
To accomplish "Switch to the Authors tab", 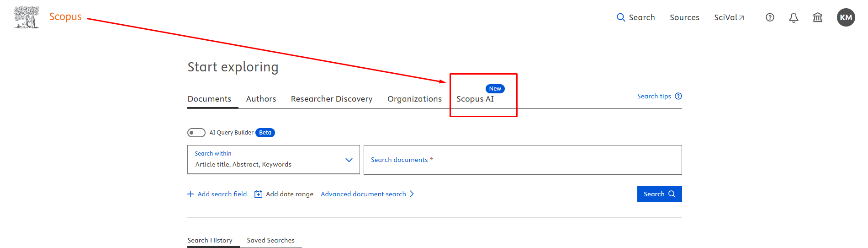I will tap(261, 99).
